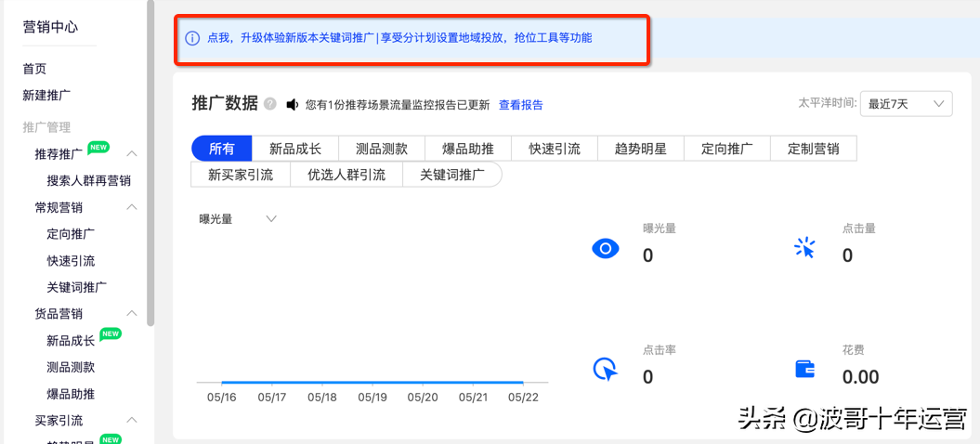Screen dimensions: 980x444
Task: Click the 点我，升级体验新版本关键词推广 banner link
Action: tap(399, 38)
